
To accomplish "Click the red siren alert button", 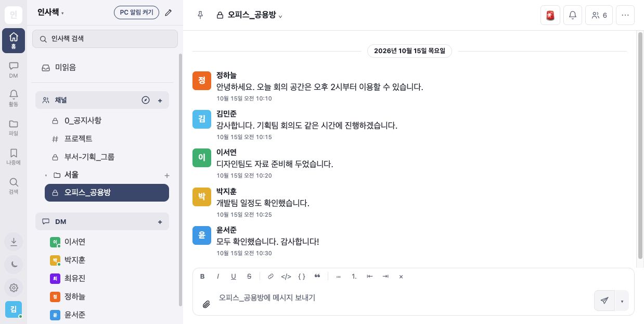I will point(550,15).
